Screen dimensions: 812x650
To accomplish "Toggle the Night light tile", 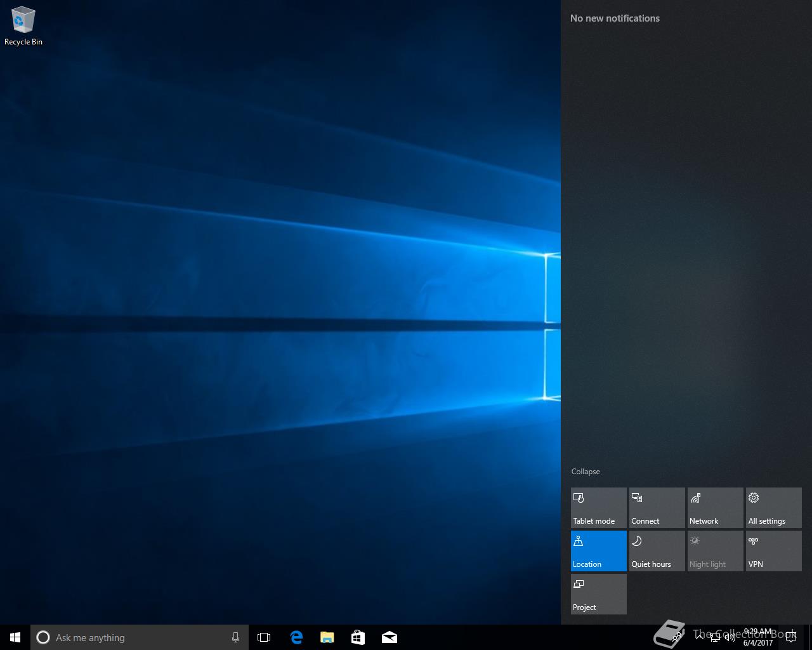I will click(x=715, y=551).
